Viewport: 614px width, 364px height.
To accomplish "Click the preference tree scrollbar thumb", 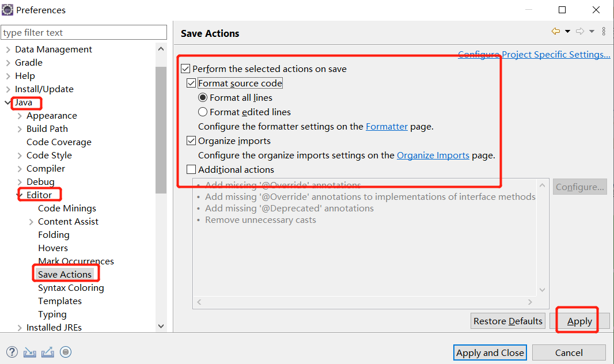I will [x=161, y=130].
